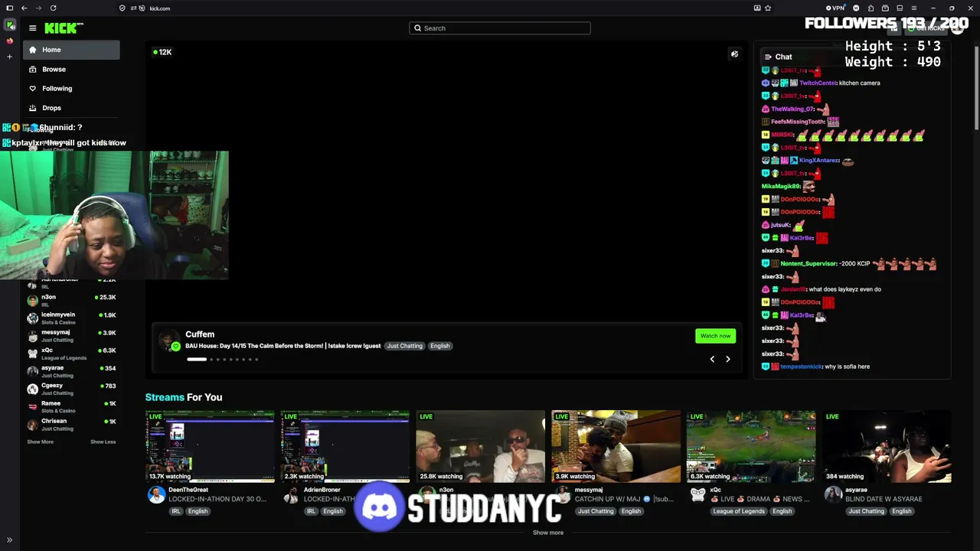Screen dimensions: 980x551
Task: Open the VPN indicator in the toolbar
Action: pyautogui.click(x=835, y=8)
